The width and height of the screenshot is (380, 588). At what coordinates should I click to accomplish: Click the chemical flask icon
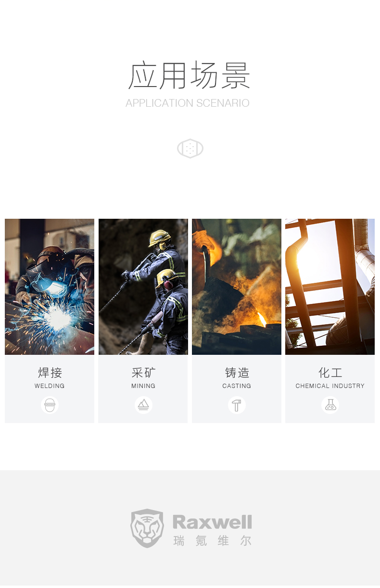click(x=330, y=405)
